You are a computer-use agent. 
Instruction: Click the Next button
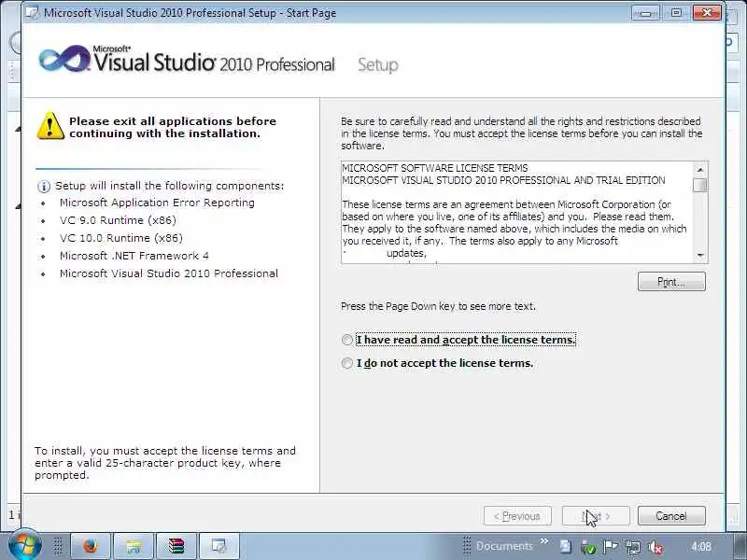pos(596,516)
